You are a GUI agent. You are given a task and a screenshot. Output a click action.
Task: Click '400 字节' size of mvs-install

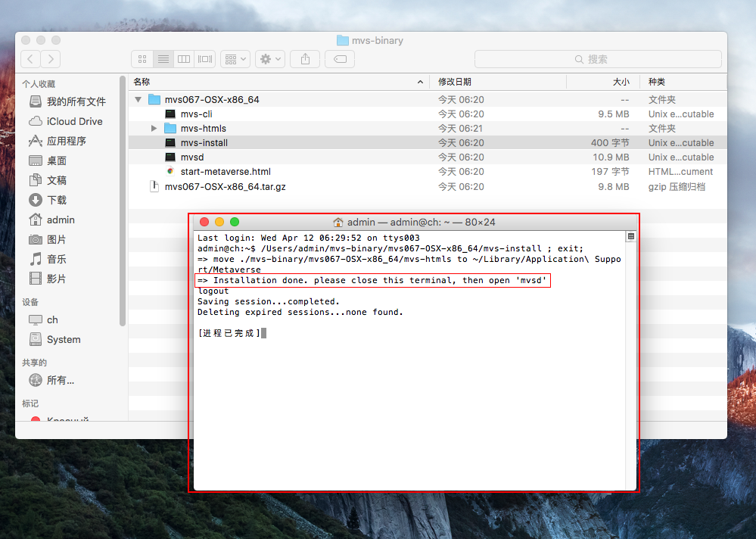[610, 143]
